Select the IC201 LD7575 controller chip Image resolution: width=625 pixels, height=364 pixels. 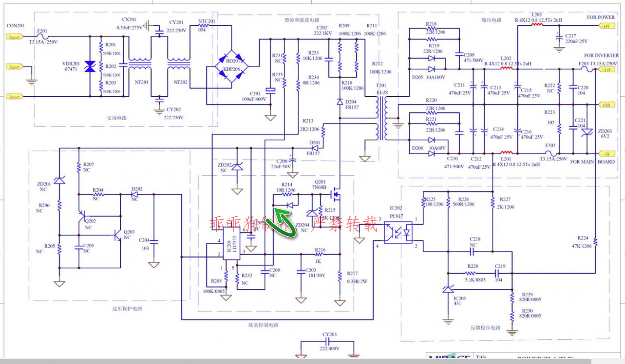coord(231,245)
